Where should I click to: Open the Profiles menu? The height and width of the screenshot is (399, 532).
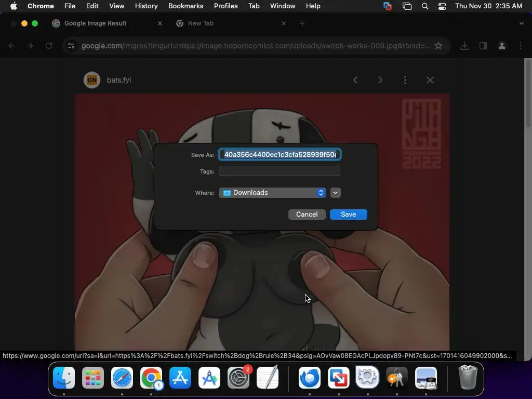point(225,6)
